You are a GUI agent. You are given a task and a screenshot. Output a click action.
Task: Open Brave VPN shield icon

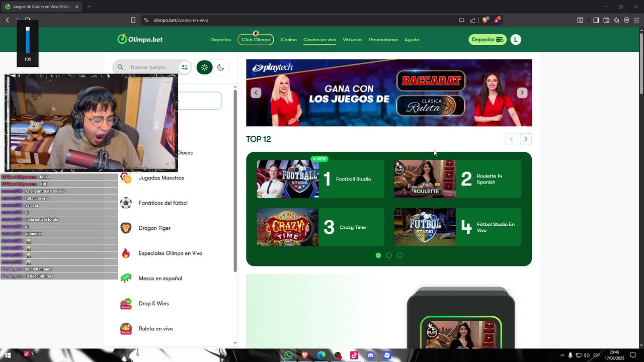coord(626,20)
